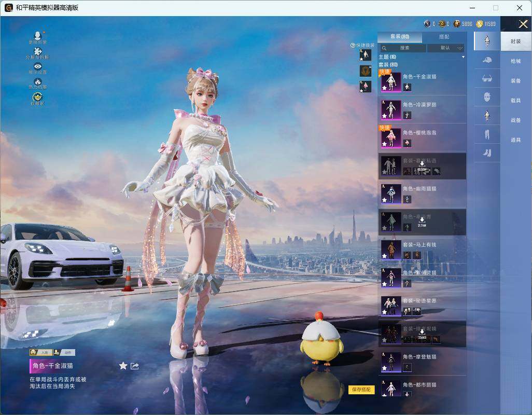532x415 pixels.
Task: Click the 搜索 search field
Action: (x=403, y=48)
